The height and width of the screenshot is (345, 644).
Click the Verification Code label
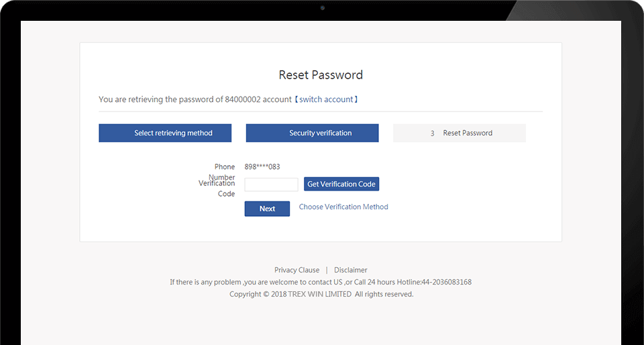(x=217, y=189)
